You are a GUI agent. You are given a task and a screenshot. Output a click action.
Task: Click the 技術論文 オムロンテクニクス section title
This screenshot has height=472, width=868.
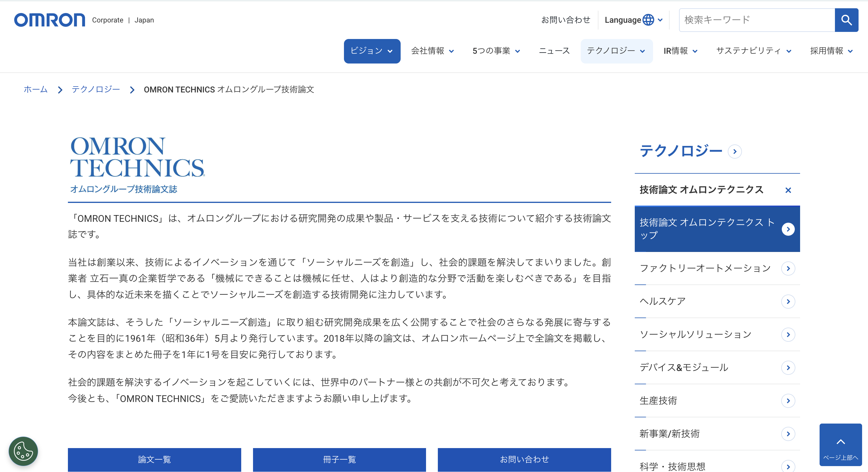click(701, 190)
